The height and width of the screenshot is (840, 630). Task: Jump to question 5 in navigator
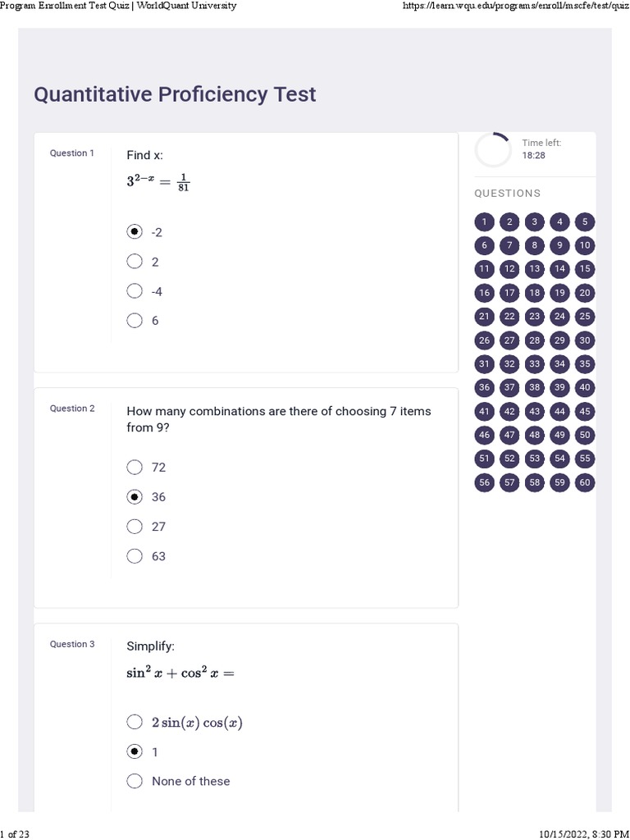pyautogui.click(x=585, y=221)
